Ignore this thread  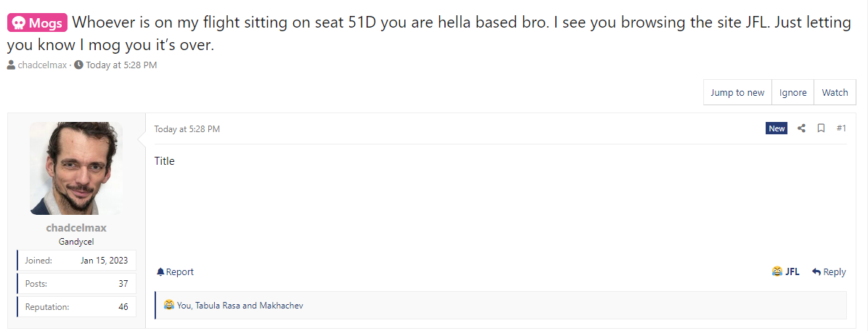793,92
